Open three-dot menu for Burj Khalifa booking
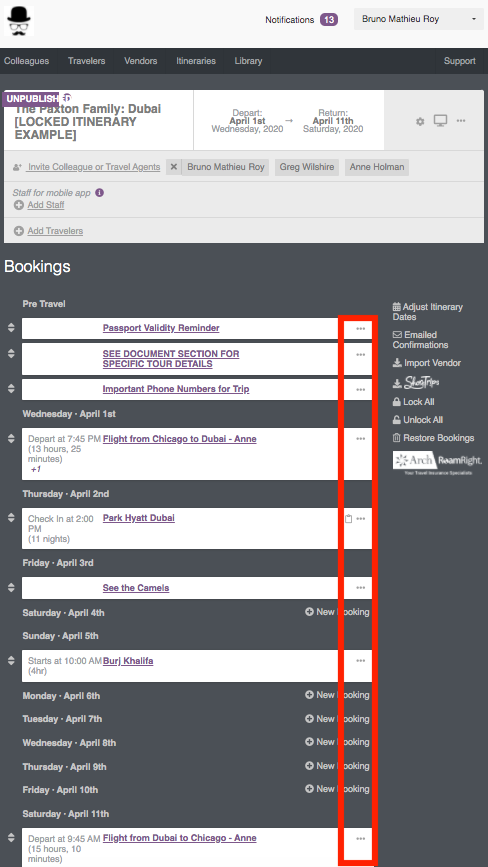The image size is (488, 867). coord(361,661)
